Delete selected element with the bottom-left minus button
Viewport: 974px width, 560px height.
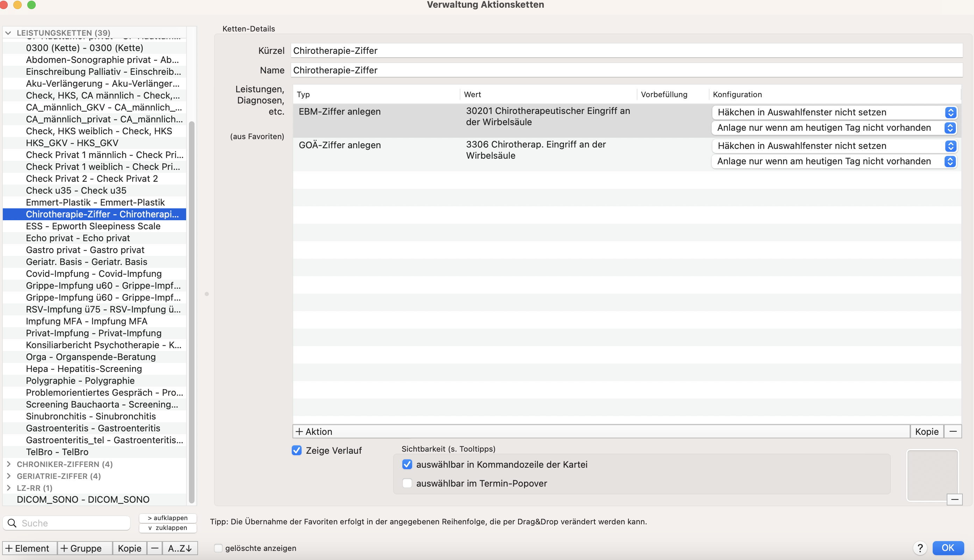155,548
